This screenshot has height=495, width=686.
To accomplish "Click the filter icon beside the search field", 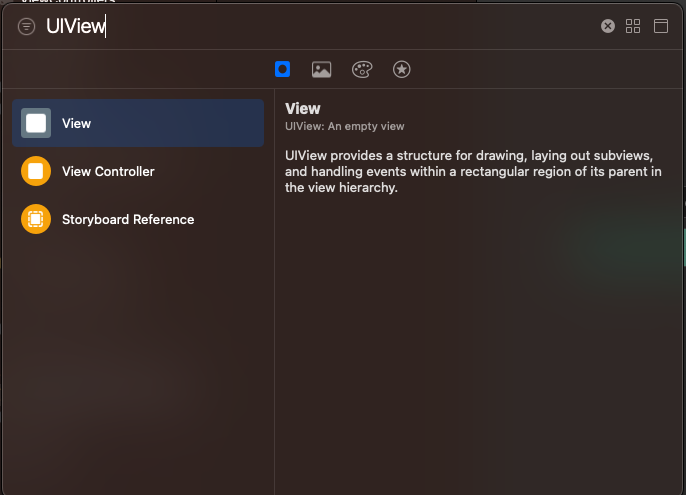I will click(26, 27).
